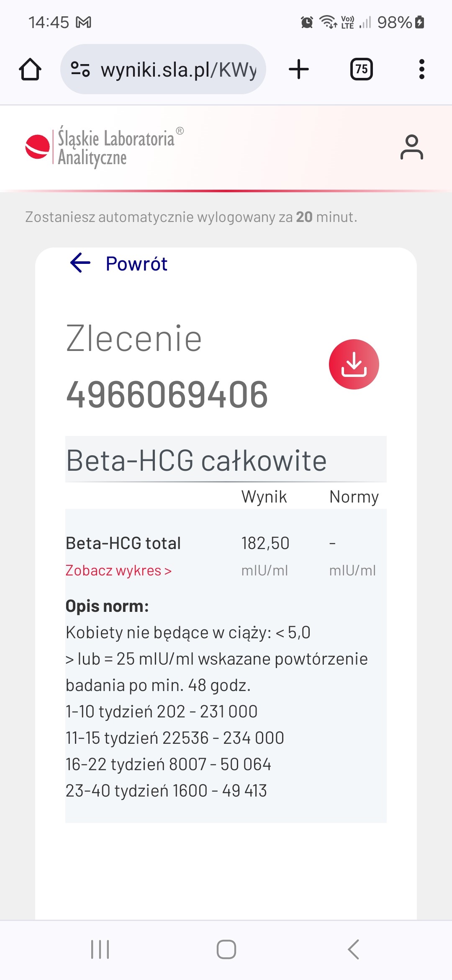
Task: Open the user account profile icon
Action: tap(411, 147)
